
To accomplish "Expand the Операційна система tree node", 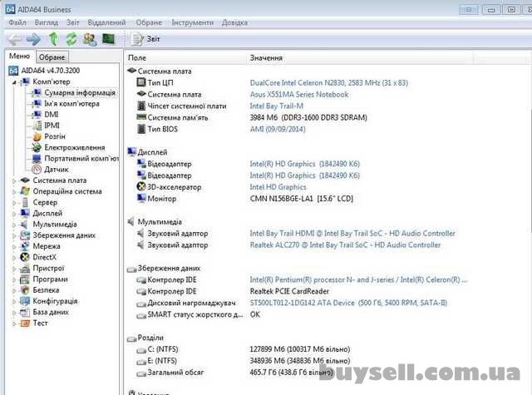I will (14, 192).
